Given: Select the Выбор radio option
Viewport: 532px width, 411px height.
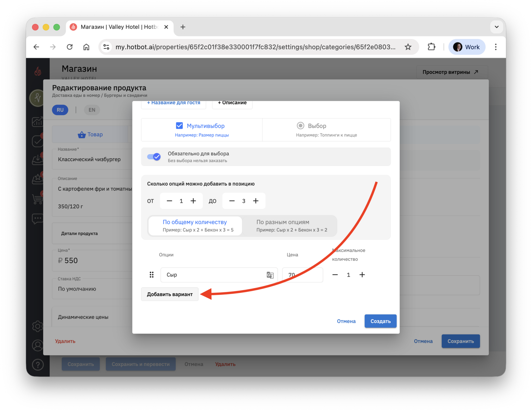Looking at the screenshot, I should (300, 126).
